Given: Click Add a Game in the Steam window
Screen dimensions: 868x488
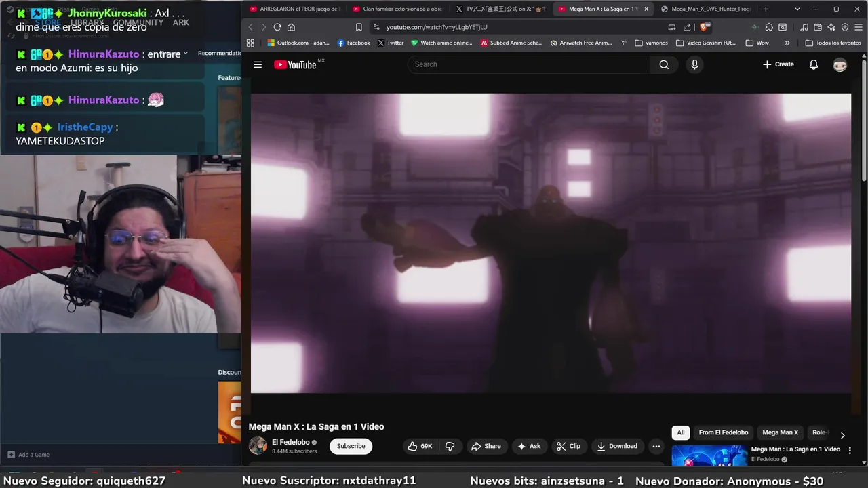Looking at the screenshot, I should 28,455.
